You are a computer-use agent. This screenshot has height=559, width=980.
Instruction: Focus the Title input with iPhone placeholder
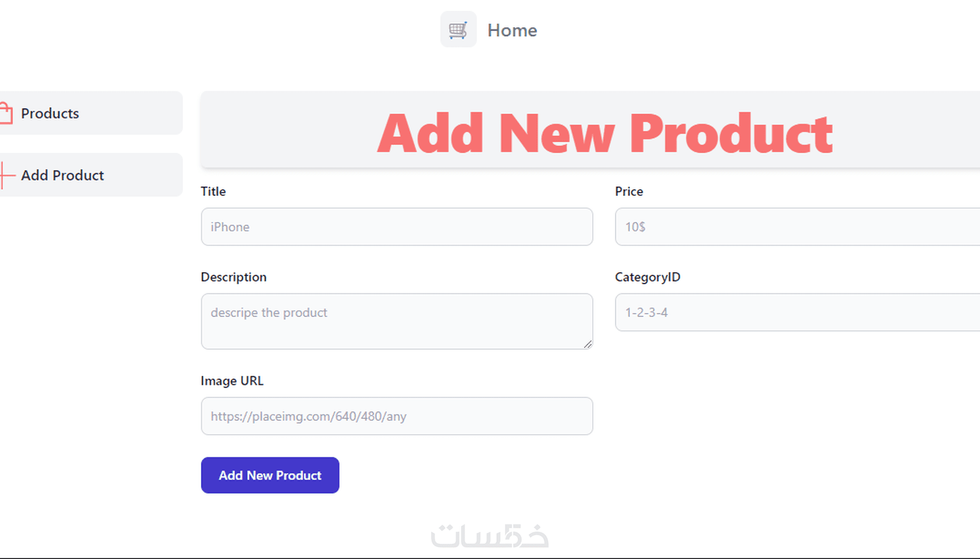(x=397, y=227)
